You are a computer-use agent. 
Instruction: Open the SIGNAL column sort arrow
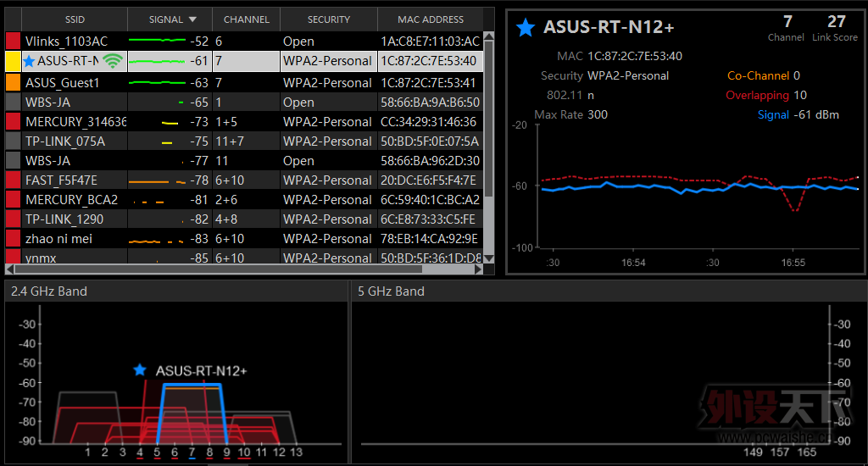coord(192,19)
